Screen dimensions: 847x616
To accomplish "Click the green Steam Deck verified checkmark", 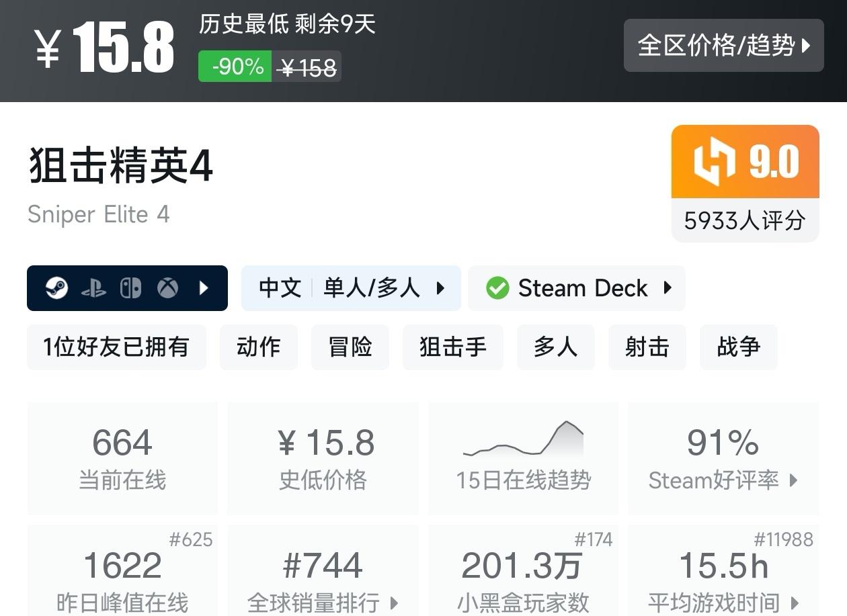I will click(x=497, y=288).
